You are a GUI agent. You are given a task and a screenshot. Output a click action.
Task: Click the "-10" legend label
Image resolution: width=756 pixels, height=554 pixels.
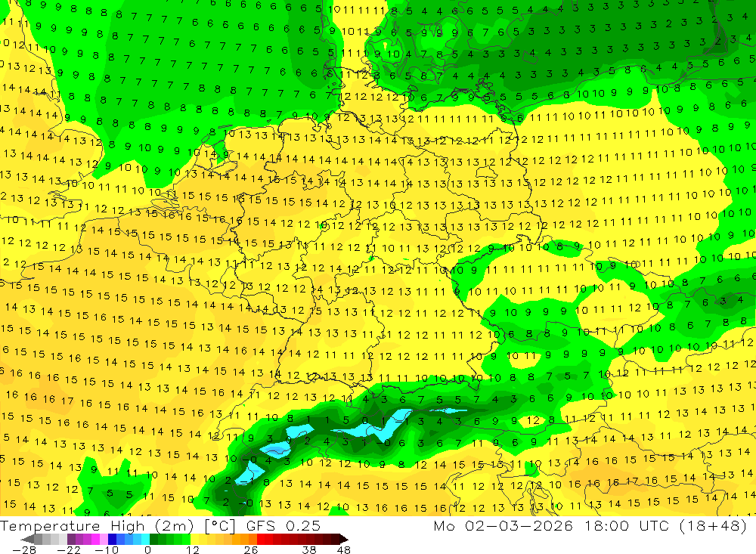click(x=107, y=550)
